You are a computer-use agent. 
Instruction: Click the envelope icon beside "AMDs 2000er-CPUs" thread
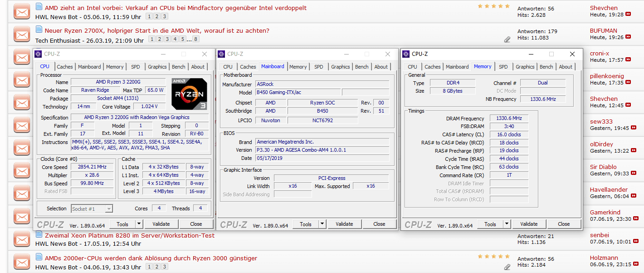(x=22, y=262)
